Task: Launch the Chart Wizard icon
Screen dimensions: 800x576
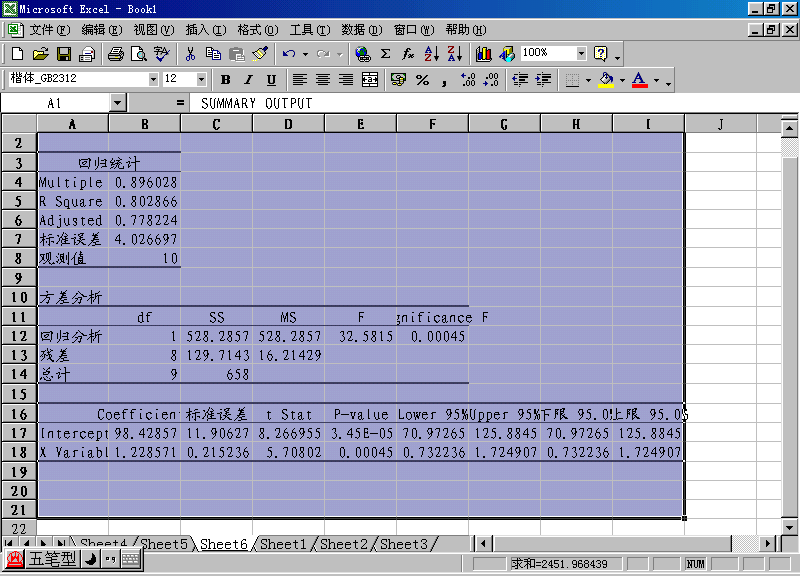Action: point(484,54)
